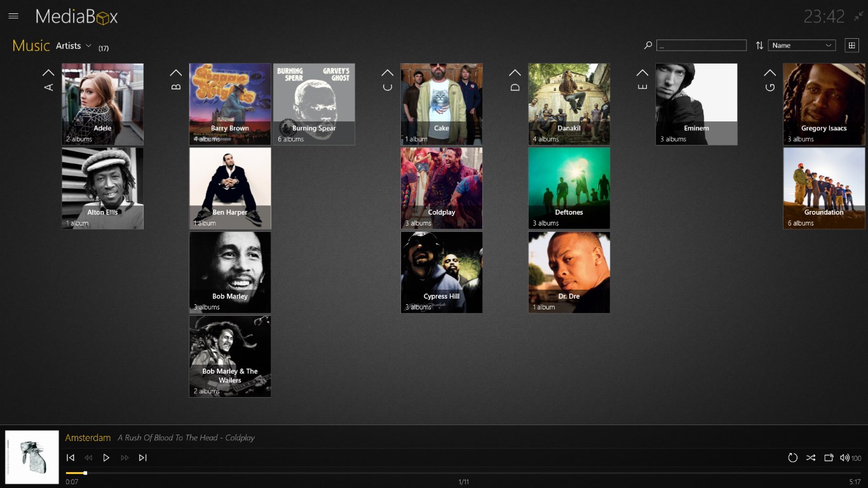Open the Danakil artist tile

point(569,104)
